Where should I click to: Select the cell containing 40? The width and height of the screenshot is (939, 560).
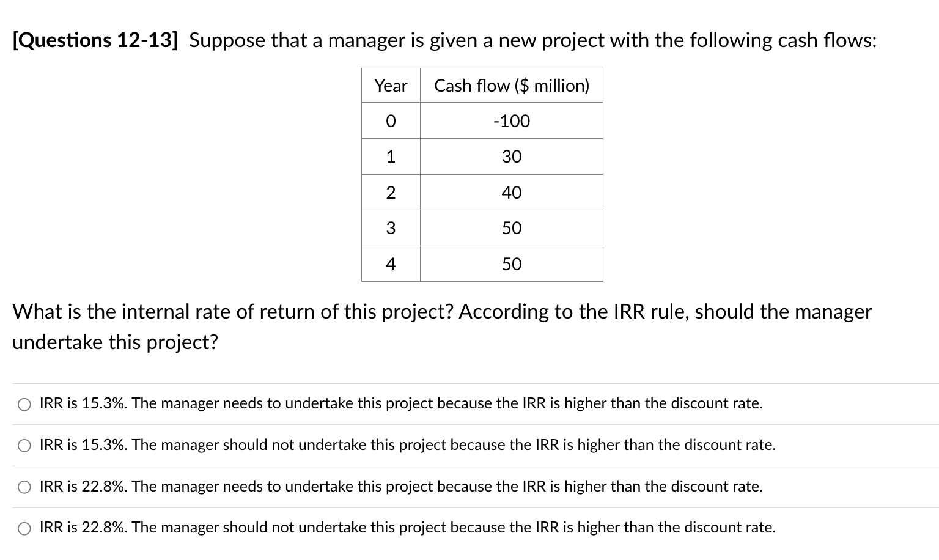click(512, 193)
